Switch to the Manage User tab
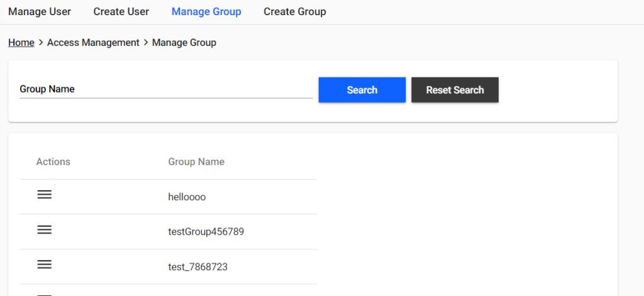Viewport: 644px width, 296px height. (40, 11)
